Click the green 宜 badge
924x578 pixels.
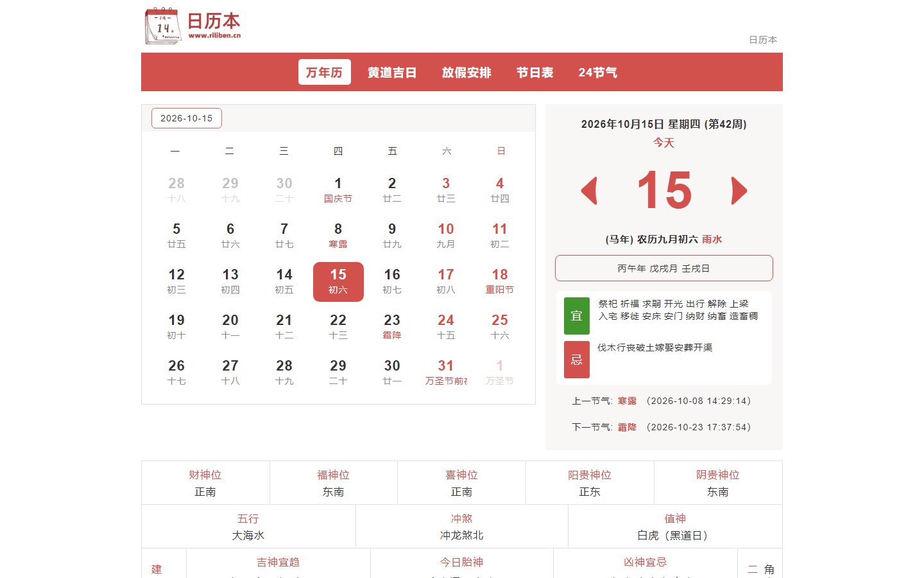pos(576,315)
